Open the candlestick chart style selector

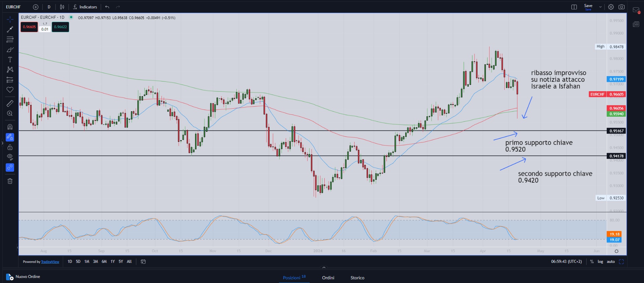[x=62, y=7]
